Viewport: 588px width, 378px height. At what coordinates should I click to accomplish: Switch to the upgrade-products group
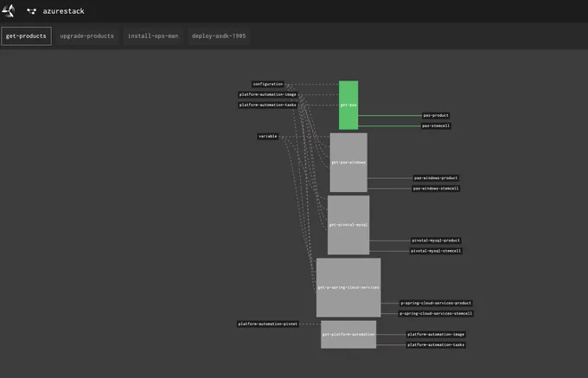click(87, 36)
